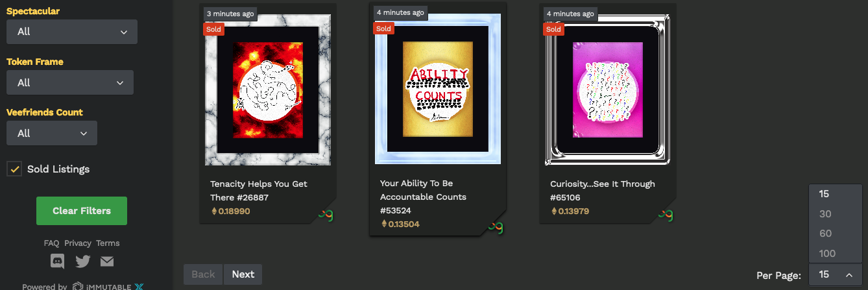Click logo badge on Tenacity card corner

326,215
